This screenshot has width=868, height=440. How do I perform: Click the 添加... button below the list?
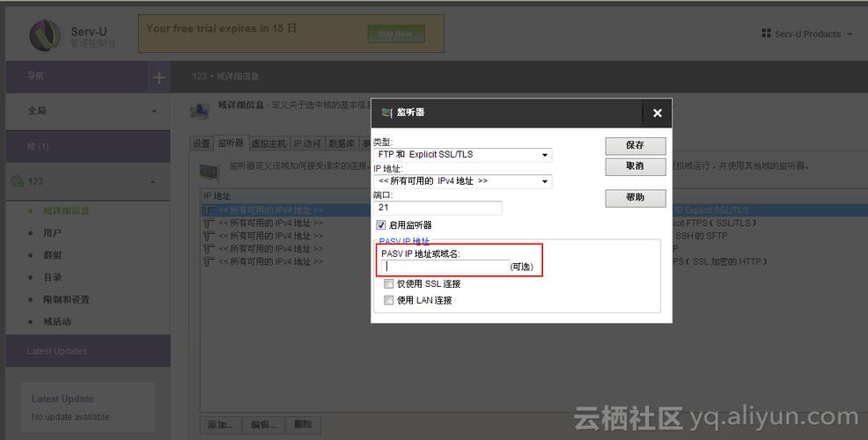[220, 424]
